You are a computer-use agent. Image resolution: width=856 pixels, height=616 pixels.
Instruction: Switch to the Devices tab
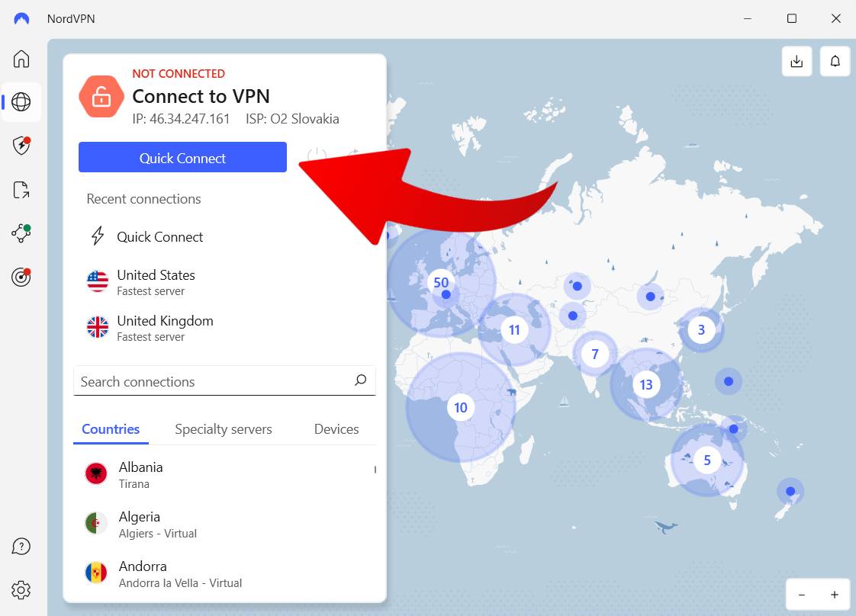336,429
